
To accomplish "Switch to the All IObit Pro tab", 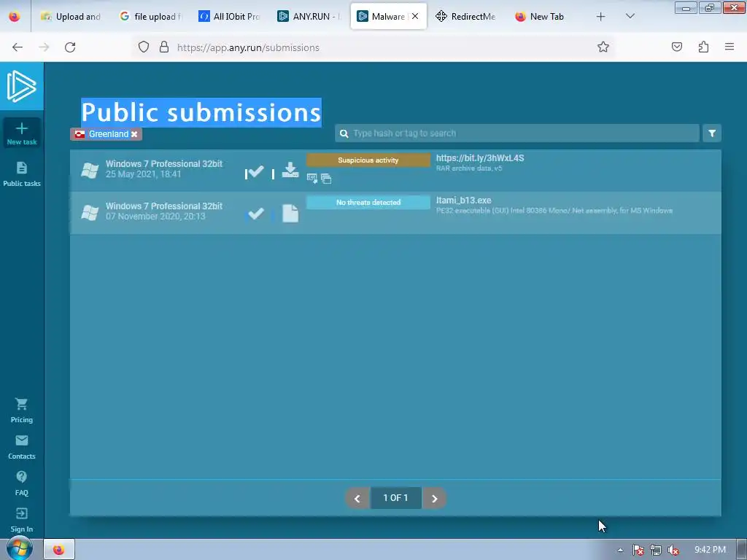I will pyautogui.click(x=230, y=17).
